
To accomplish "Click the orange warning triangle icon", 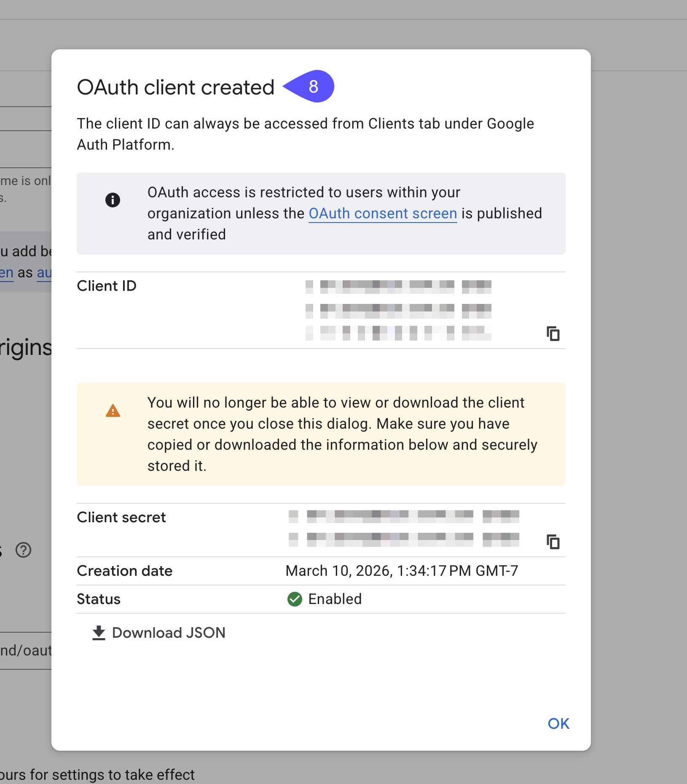I will (113, 411).
